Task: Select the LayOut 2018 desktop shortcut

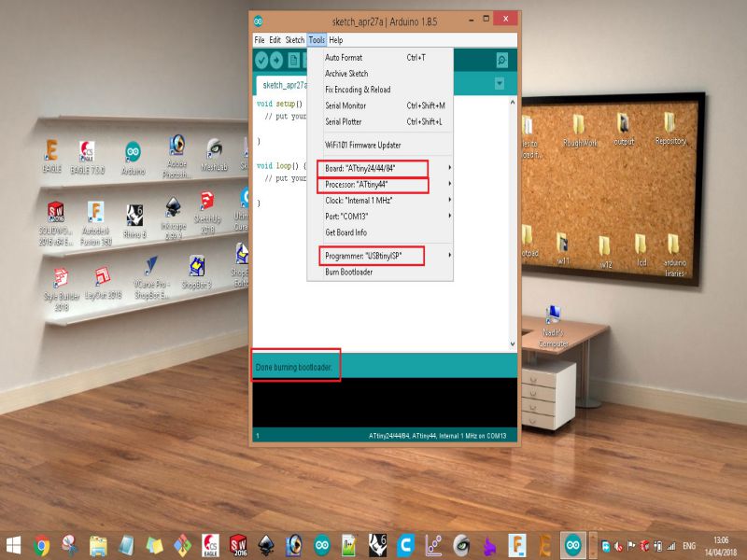Action: [x=103, y=284]
